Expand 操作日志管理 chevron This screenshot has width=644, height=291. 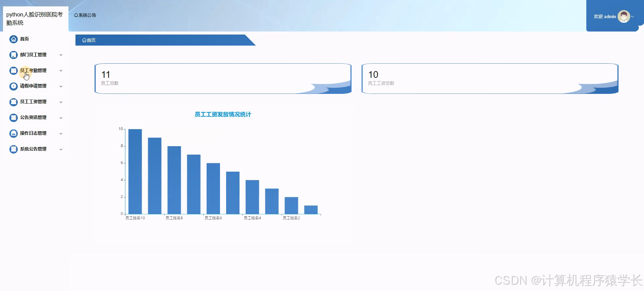pyautogui.click(x=61, y=133)
